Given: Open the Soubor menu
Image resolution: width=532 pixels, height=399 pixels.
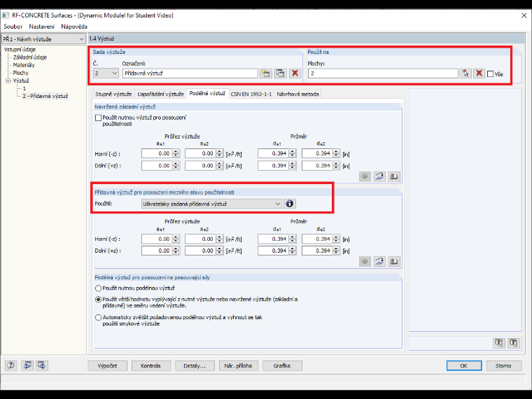Looking at the screenshot, I should tap(13, 27).
